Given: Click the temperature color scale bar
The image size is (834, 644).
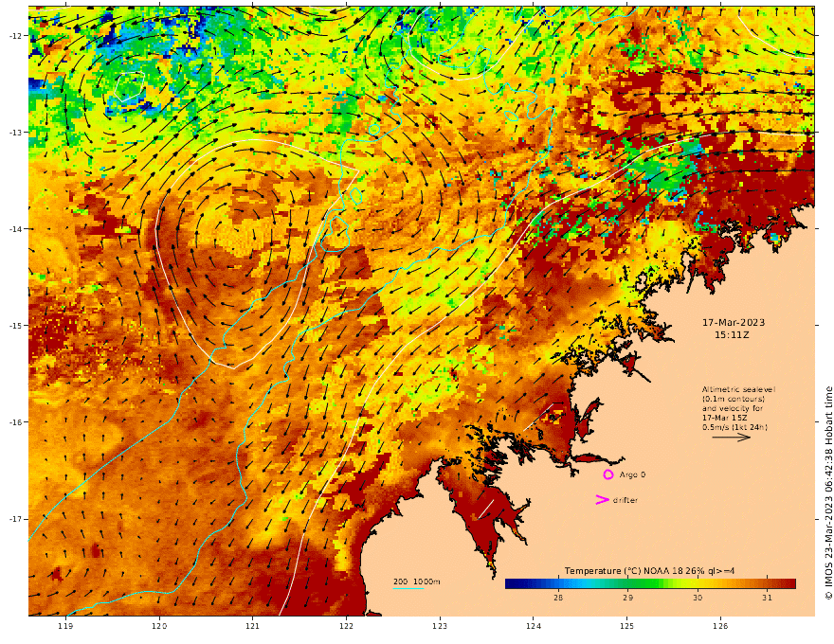Looking at the screenshot, I should pyautogui.click(x=650, y=583).
